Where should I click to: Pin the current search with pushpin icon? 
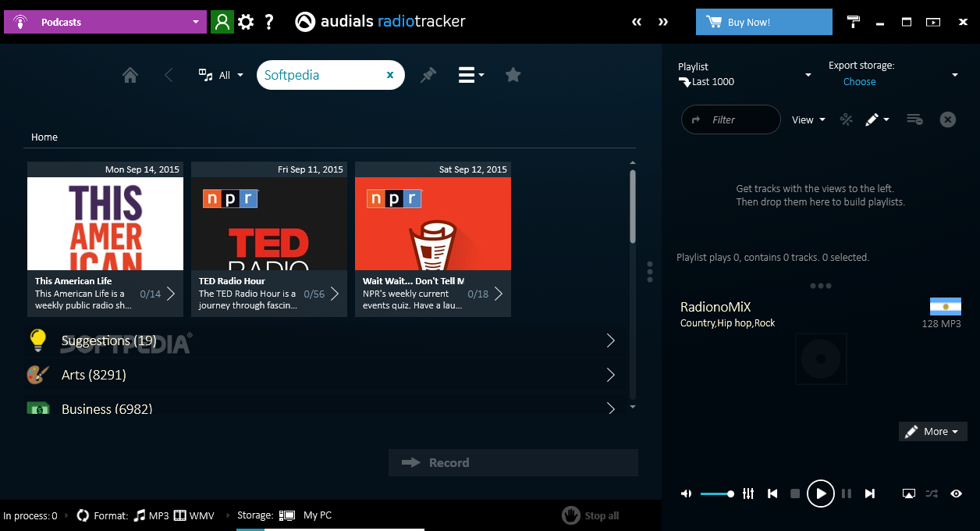pos(428,75)
